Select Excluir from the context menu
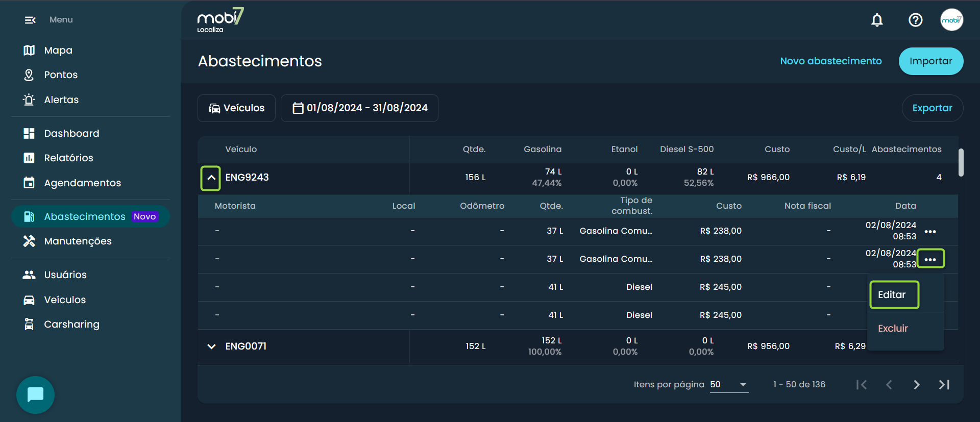 pos(893,329)
